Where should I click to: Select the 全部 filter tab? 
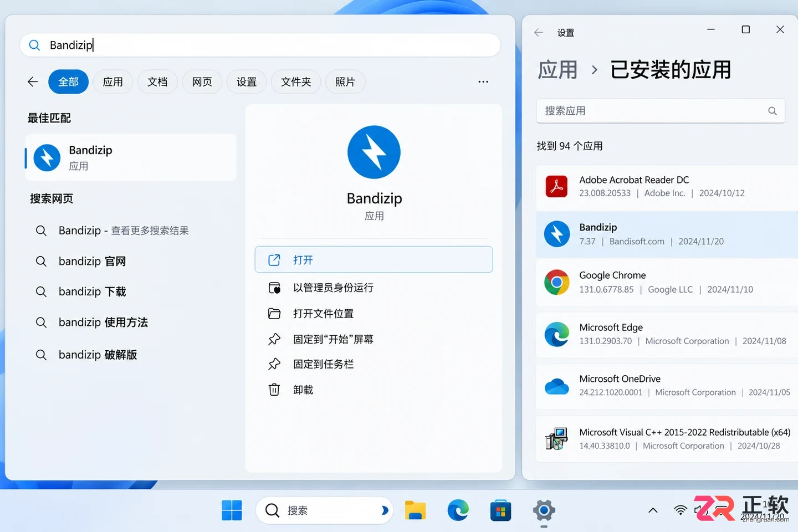coord(69,82)
